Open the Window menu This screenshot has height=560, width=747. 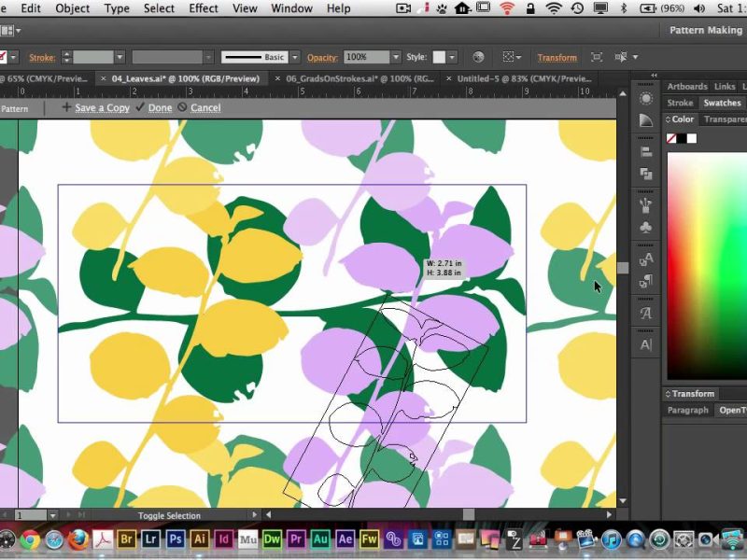(x=291, y=8)
